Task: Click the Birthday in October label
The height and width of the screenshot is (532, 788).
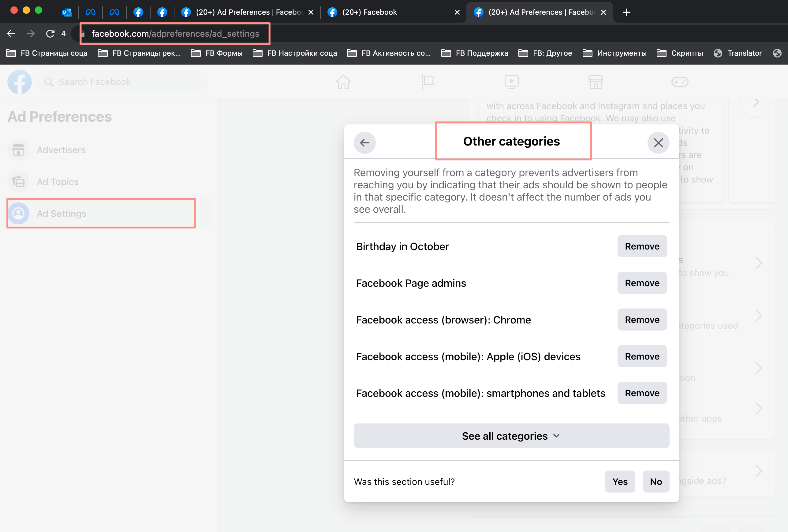Action: click(x=402, y=246)
